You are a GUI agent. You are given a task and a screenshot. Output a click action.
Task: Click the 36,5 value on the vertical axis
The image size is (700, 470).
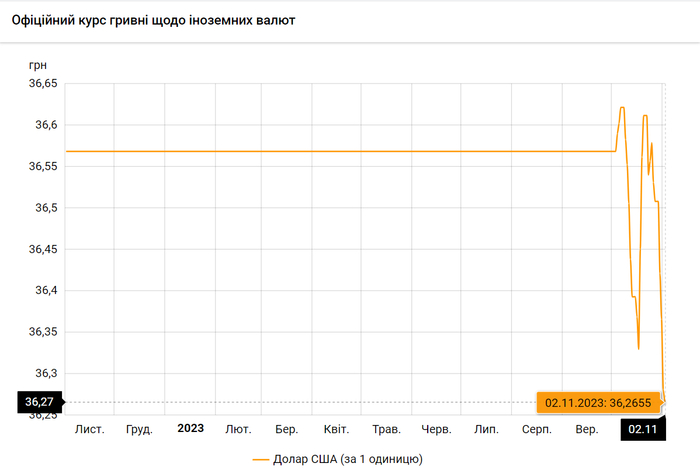(x=46, y=208)
